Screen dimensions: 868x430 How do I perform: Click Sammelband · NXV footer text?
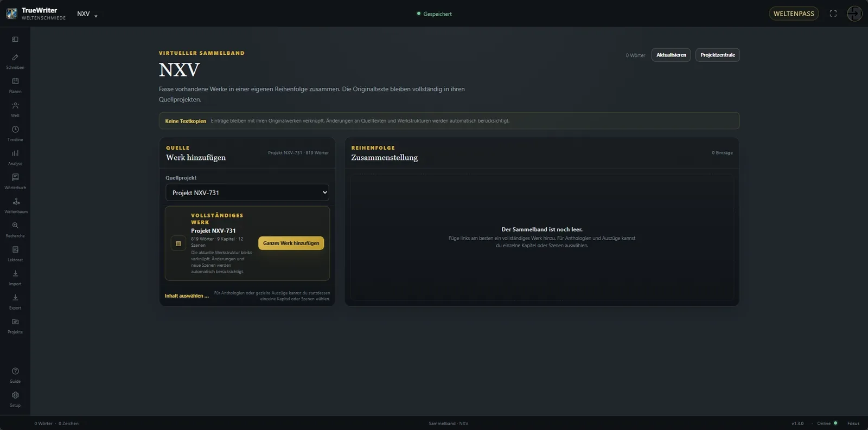[449, 423]
